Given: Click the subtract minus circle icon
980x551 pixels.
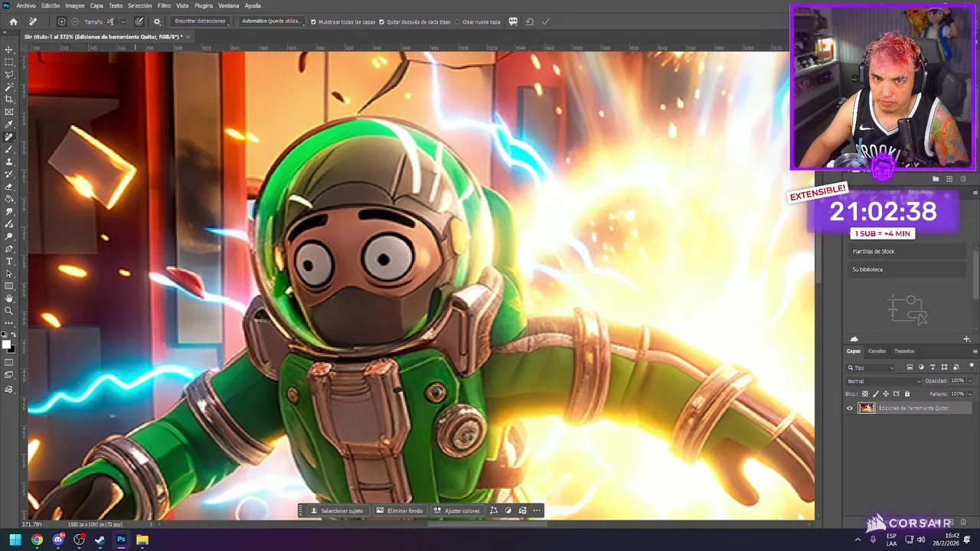Looking at the screenshot, I should [x=75, y=21].
